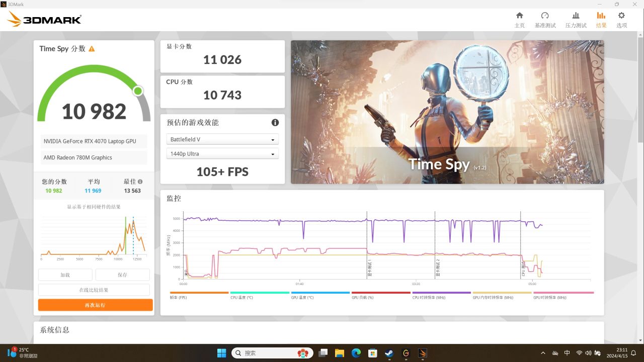Toggle the CPU 时钟频率 legend series
The width and height of the screenshot is (644, 362).
pos(441,295)
